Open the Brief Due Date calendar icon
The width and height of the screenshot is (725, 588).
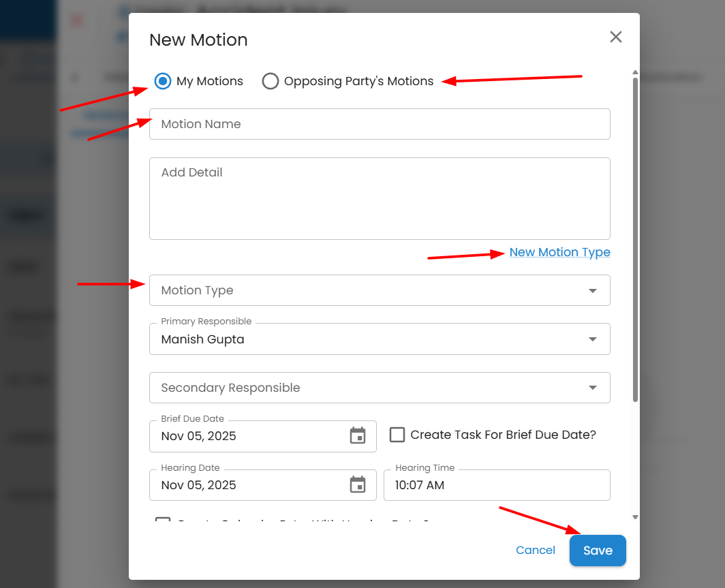tap(358, 436)
